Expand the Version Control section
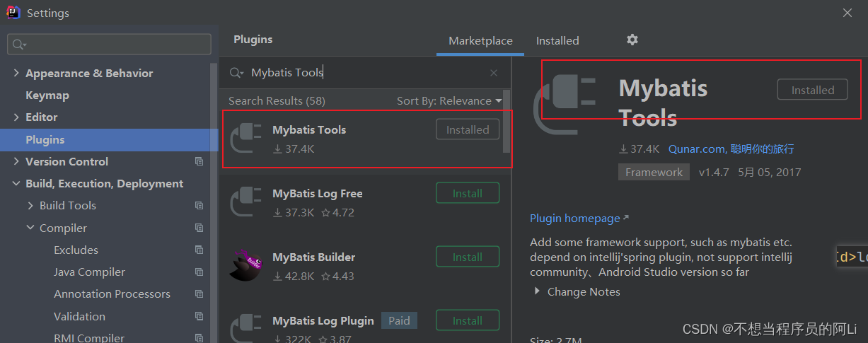 coord(16,161)
